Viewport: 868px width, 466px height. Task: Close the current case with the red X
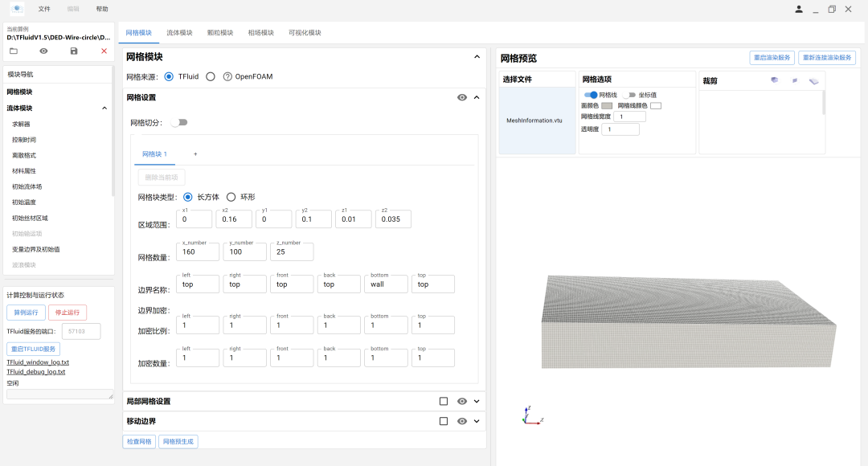pos(104,51)
